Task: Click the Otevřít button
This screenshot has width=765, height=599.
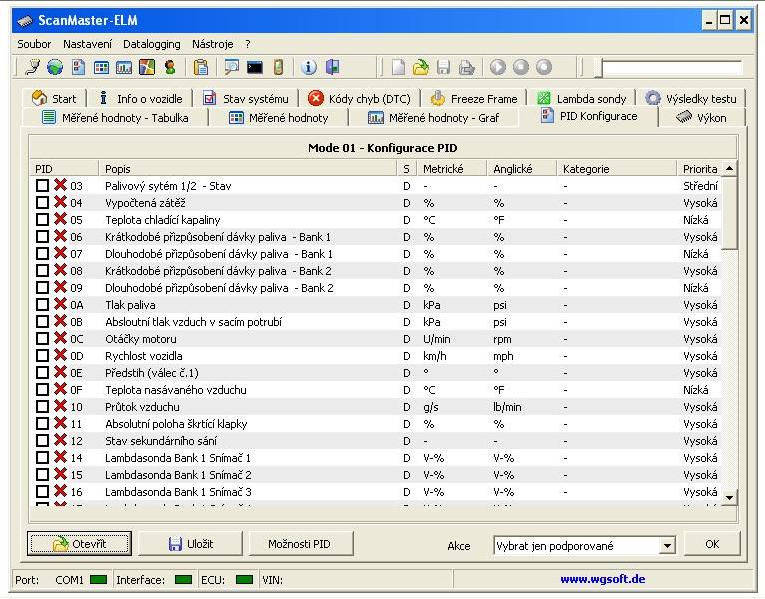Action: [x=79, y=543]
